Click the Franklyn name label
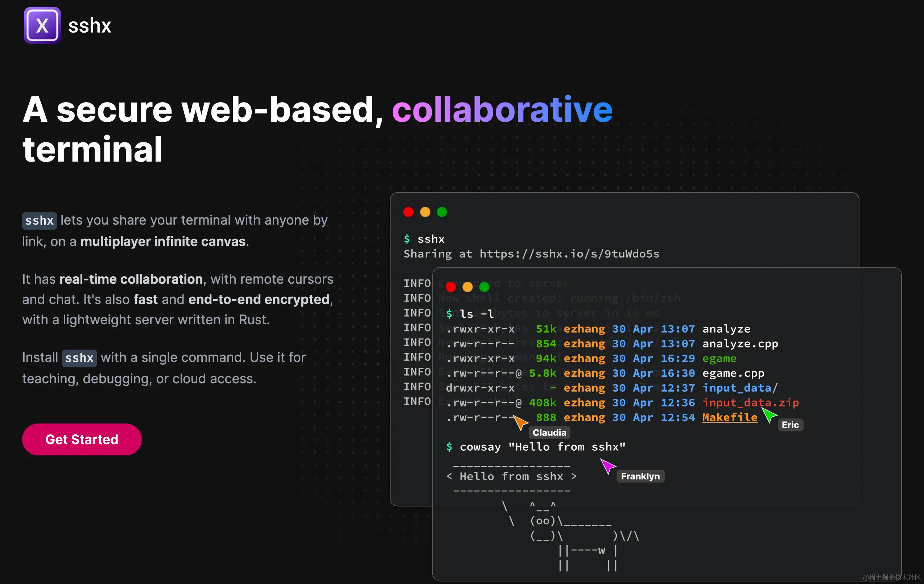Viewport: 924px width, 584px height. pyautogui.click(x=640, y=476)
